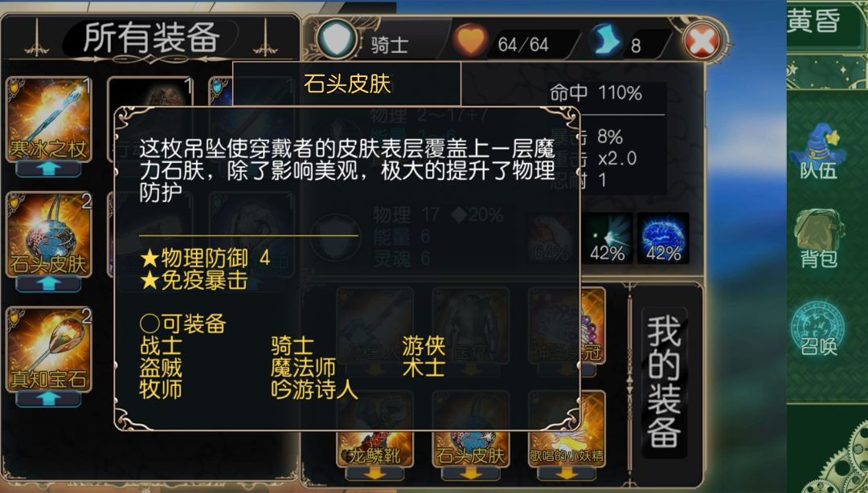The height and width of the screenshot is (493, 868).
Task: Open the 队伍 wizard hat icon
Action: (817, 150)
